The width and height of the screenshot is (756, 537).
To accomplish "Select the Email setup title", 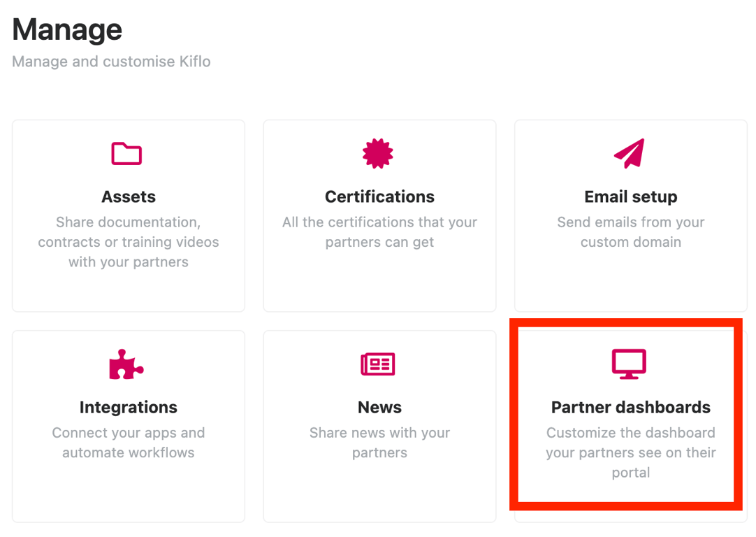I will [x=631, y=197].
